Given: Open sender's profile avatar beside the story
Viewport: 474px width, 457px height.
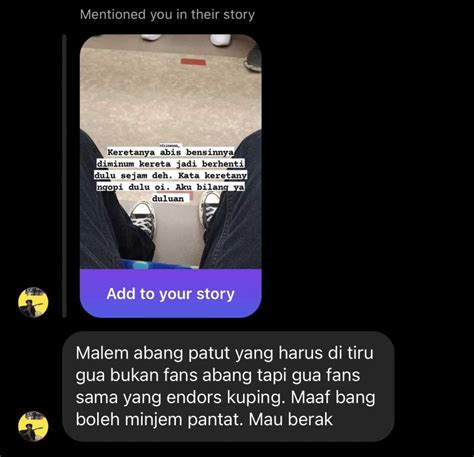Looking at the screenshot, I should [x=33, y=302].
